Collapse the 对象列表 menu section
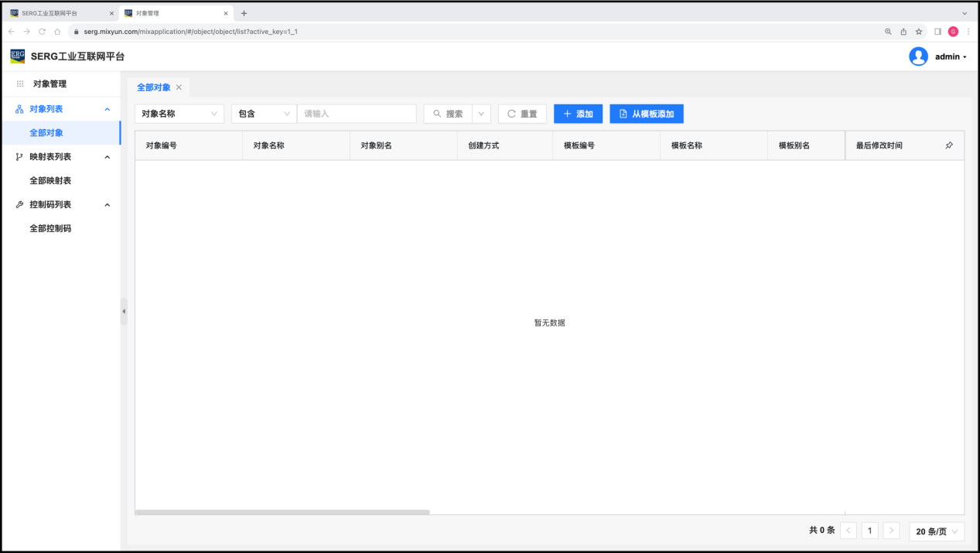 click(x=107, y=109)
